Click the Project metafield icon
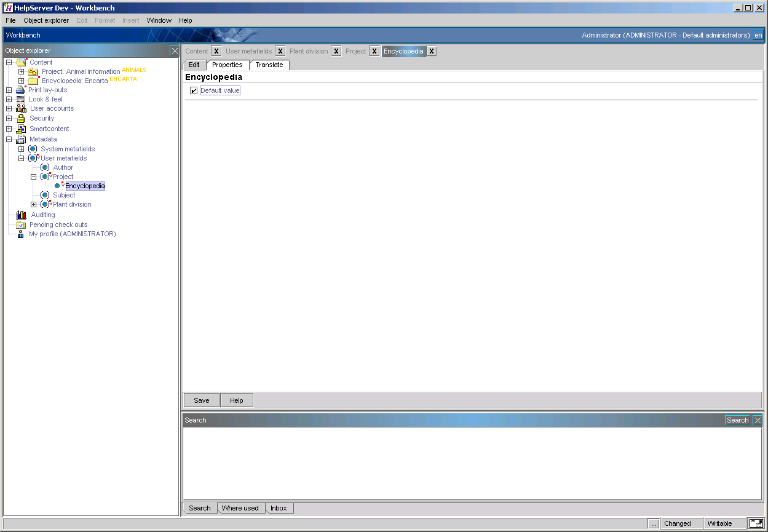The width and height of the screenshot is (768, 532). [45, 177]
